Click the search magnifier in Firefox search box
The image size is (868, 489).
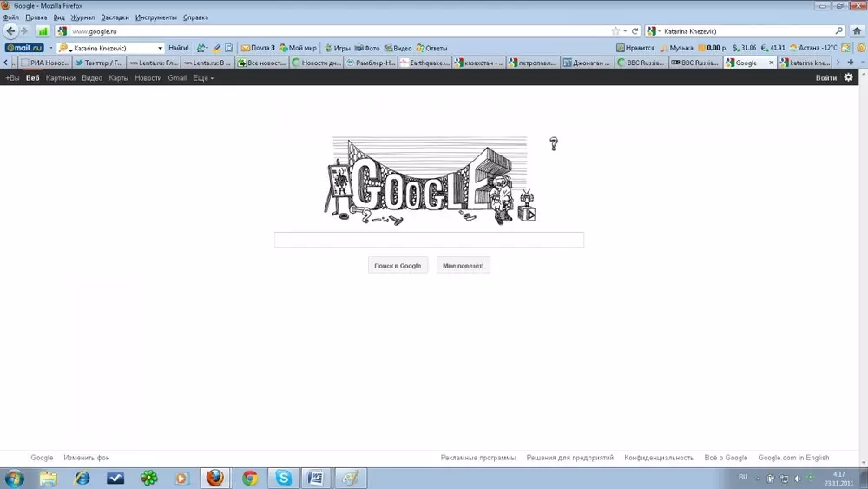pos(839,31)
